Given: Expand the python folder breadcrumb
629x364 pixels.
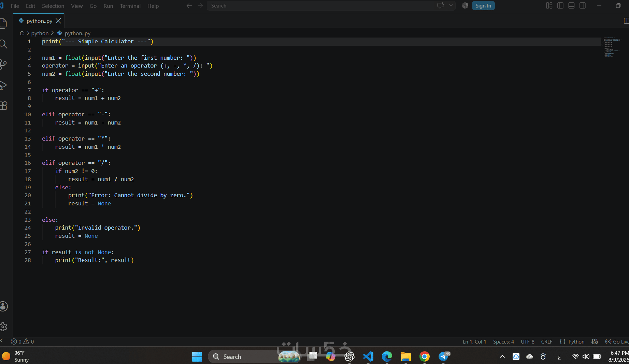Looking at the screenshot, I should 40,33.
